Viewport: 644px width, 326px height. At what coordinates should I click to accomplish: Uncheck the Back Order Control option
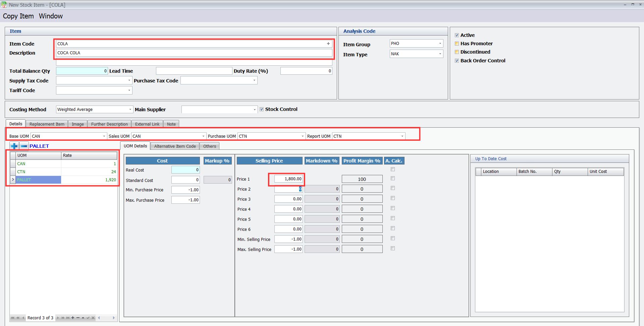tap(457, 61)
